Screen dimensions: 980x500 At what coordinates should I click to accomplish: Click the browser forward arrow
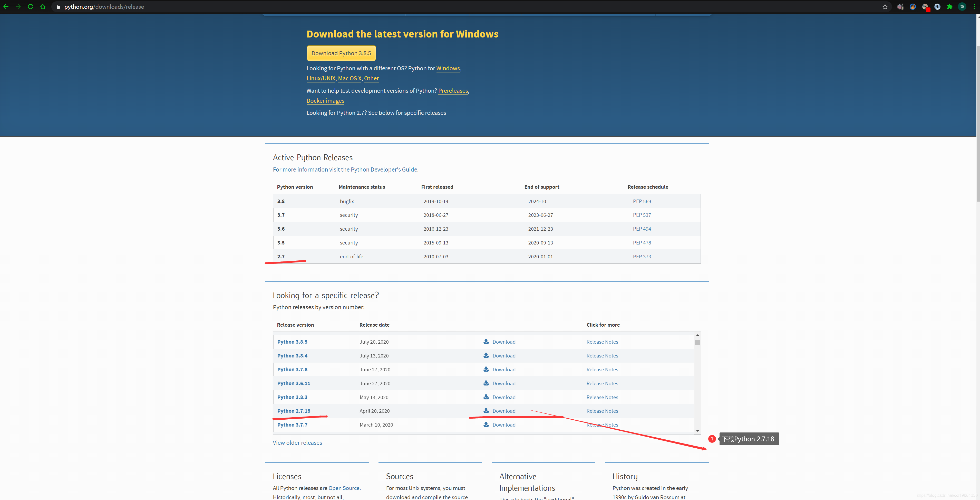(18, 6)
